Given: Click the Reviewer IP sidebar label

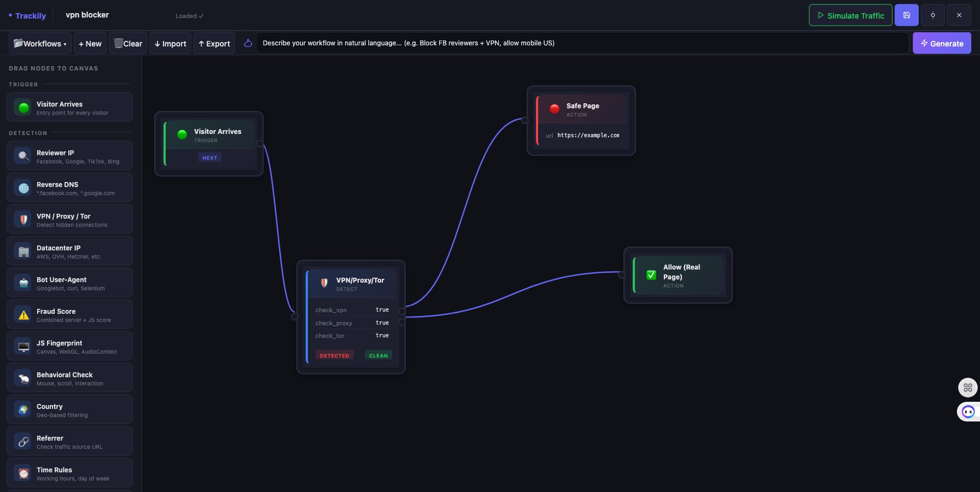Looking at the screenshot, I should tap(55, 153).
